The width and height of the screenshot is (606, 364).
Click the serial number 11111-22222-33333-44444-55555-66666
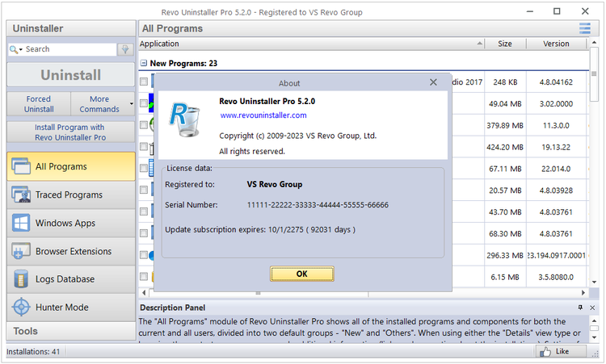click(x=318, y=205)
